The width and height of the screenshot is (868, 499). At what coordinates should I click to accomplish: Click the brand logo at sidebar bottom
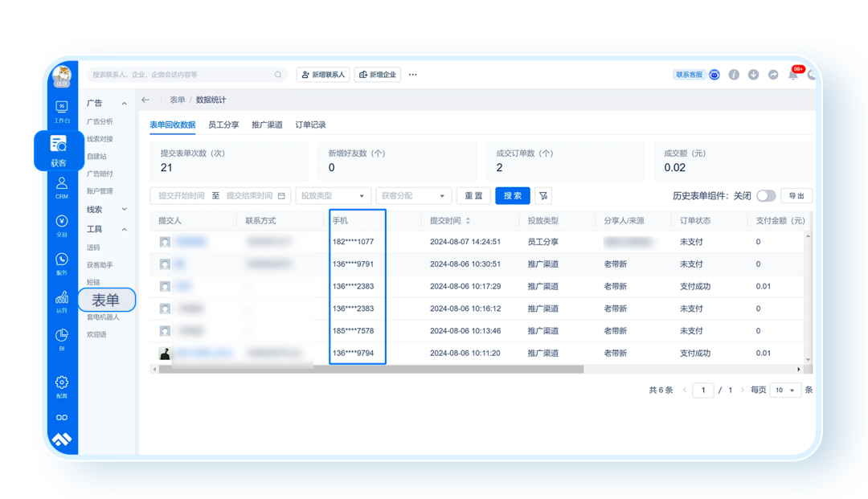(x=61, y=440)
